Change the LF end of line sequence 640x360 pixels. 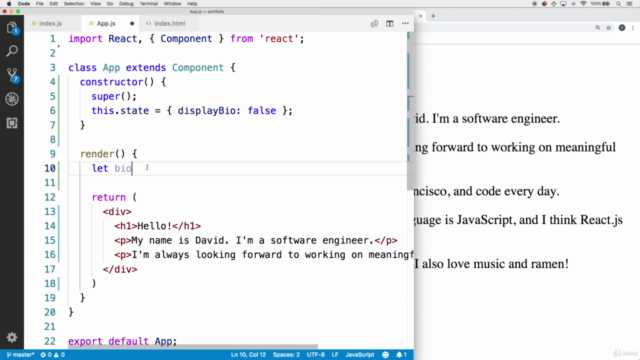point(335,355)
